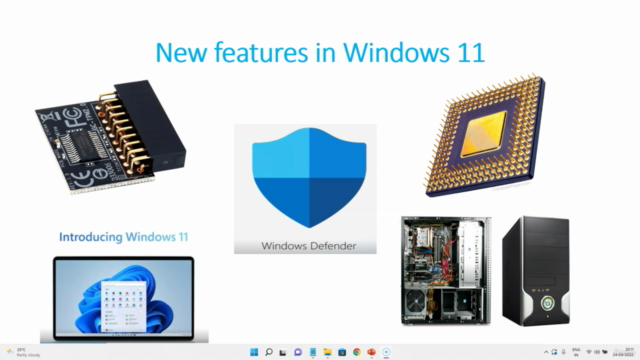Open the clock and date calendar
The height and width of the screenshot is (360, 640).
[624, 352]
